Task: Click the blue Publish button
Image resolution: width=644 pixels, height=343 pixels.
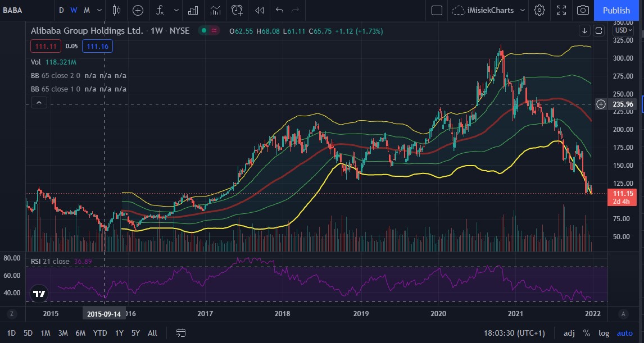Action: [x=616, y=10]
